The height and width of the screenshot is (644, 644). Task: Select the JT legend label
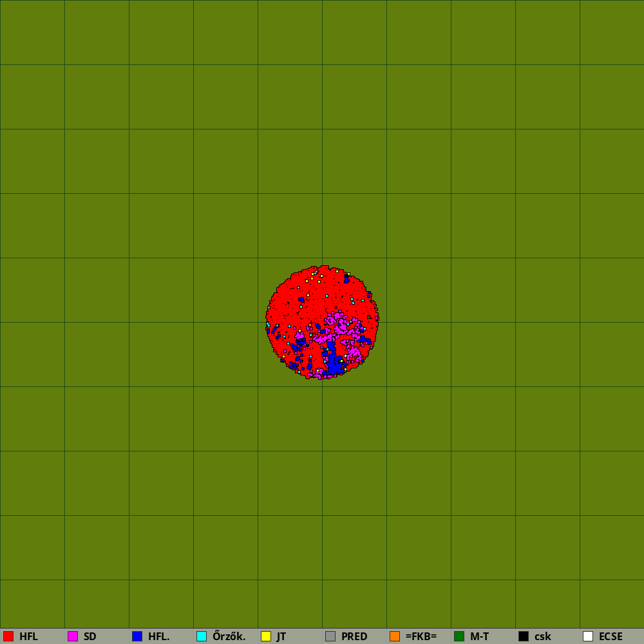point(281,637)
